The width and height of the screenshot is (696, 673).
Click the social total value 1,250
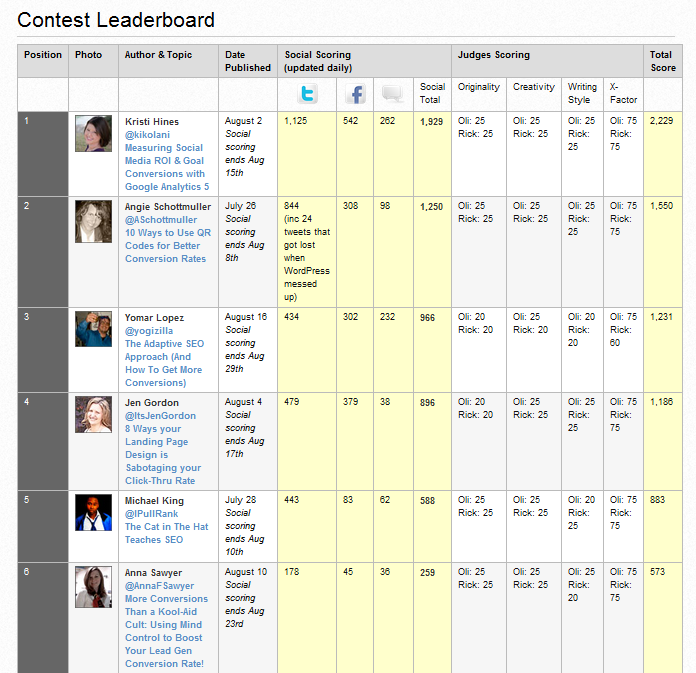pyautogui.click(x=431, y=207)
